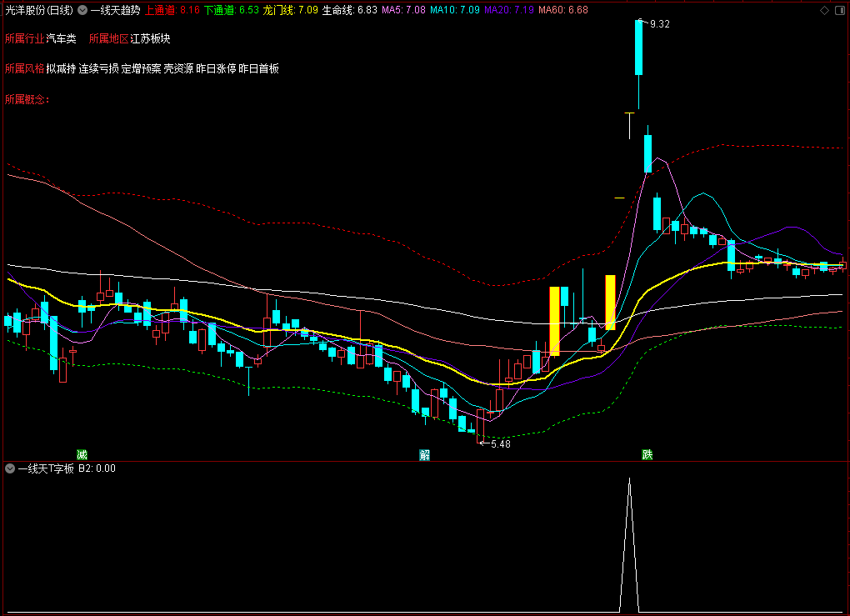Toggle the side panel icon at top right
This screenshot has width=850, height=616.
840,10
